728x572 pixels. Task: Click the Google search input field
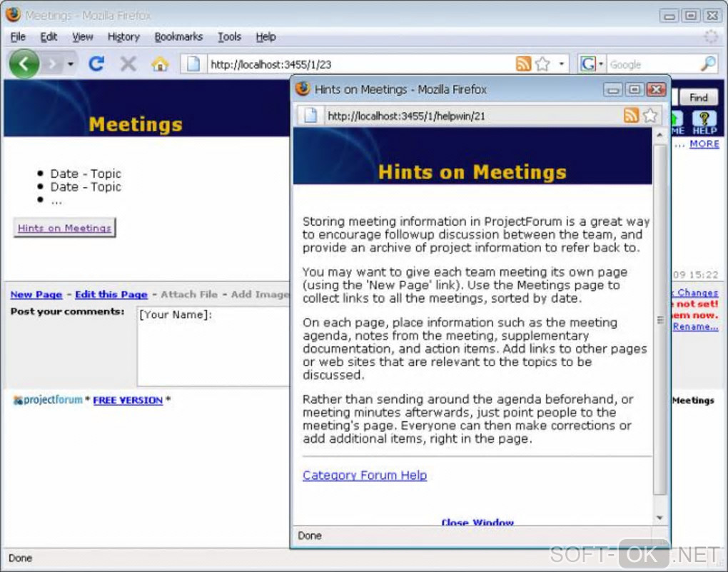point(654,64)
